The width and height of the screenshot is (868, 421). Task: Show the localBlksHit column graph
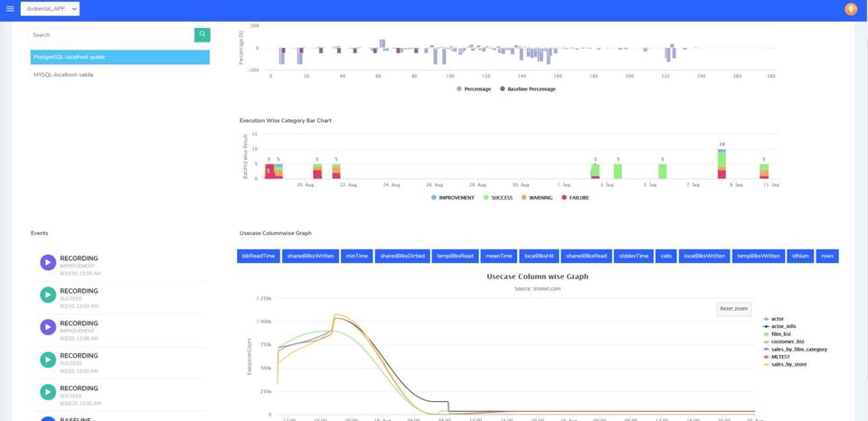539,257
